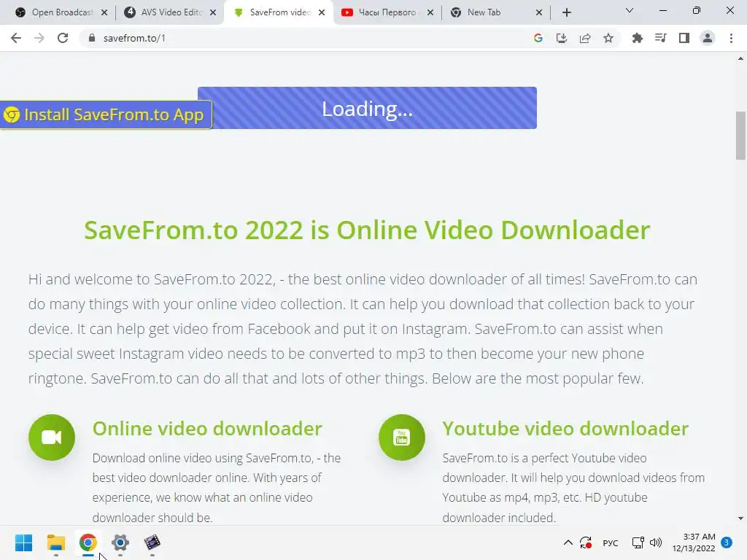Share this page via share icon
Image resolution: width=747 pixels, height=560 pixels.
pos(585,38)
